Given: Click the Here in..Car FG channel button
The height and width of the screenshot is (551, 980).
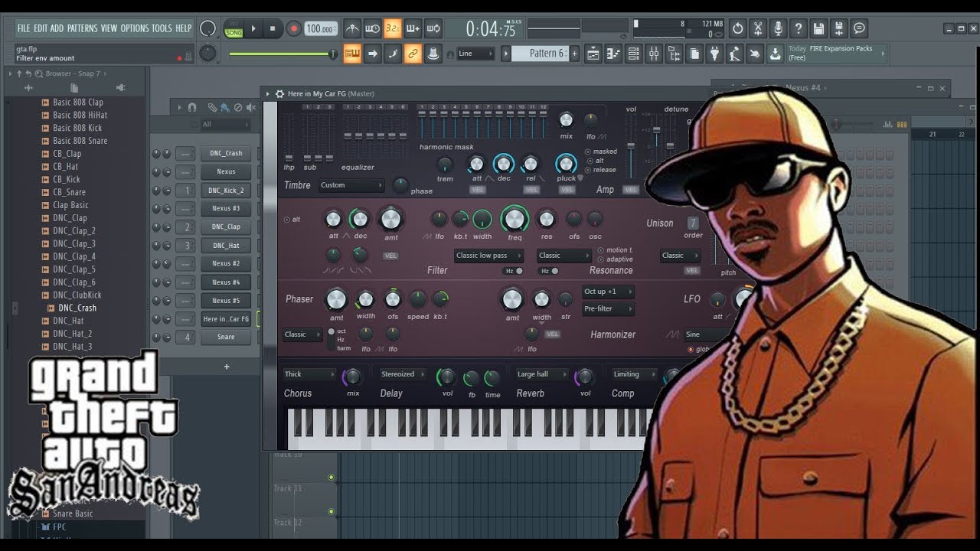Looking at the screenshot, I should coord(226,318).
